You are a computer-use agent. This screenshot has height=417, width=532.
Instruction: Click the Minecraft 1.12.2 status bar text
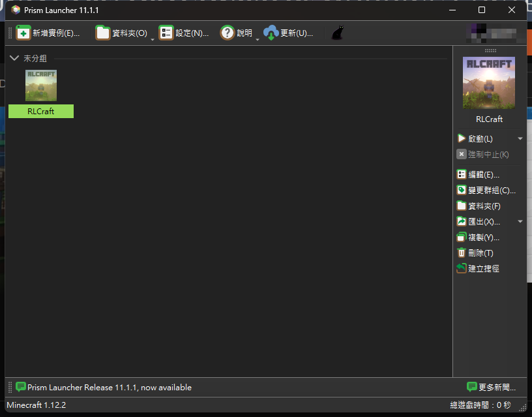(37, 405)
